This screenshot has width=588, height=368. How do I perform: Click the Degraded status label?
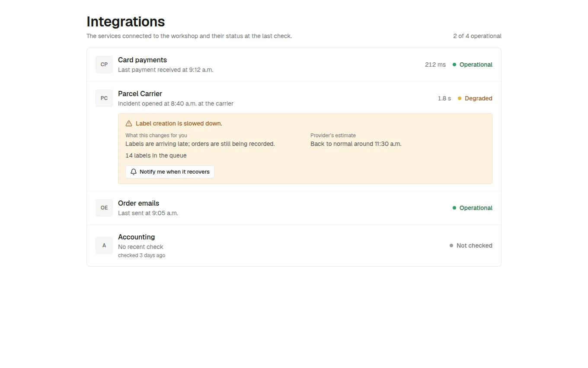[479, 98]
